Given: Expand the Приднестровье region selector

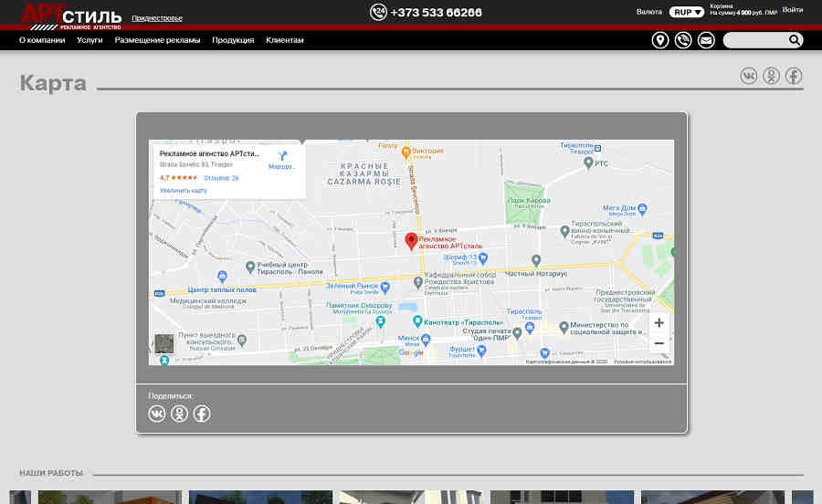Looking at the screenshot, I should [157, 18].
